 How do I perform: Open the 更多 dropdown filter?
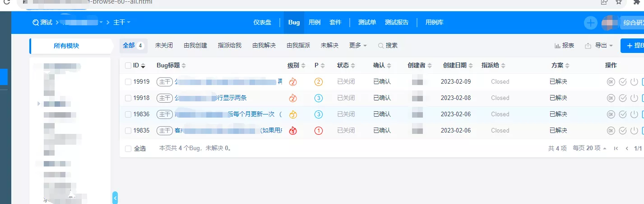point(358,46)
